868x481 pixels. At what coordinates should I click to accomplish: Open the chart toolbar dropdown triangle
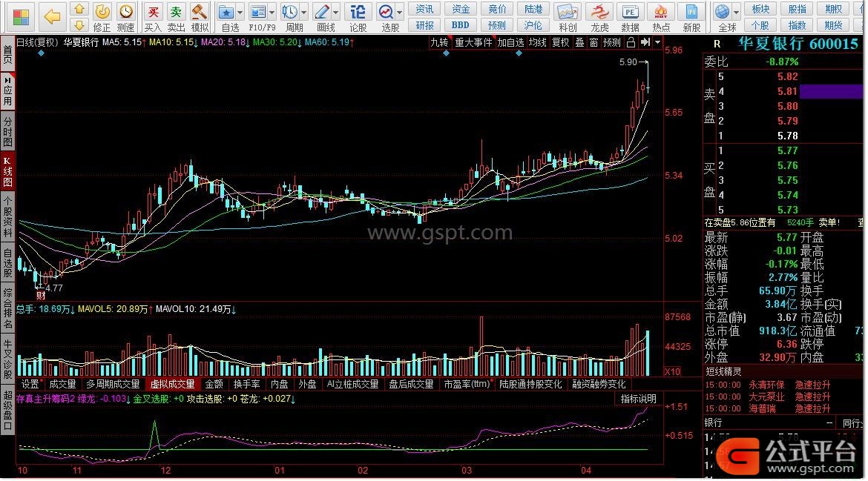(657, 42)
